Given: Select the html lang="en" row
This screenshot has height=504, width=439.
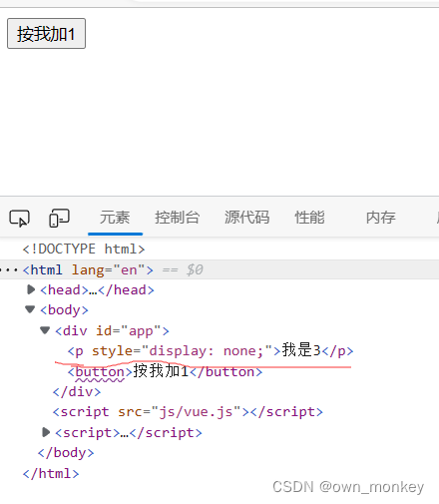Looking at the screenshot, I should pyautogui.click(x=219, y=269).
